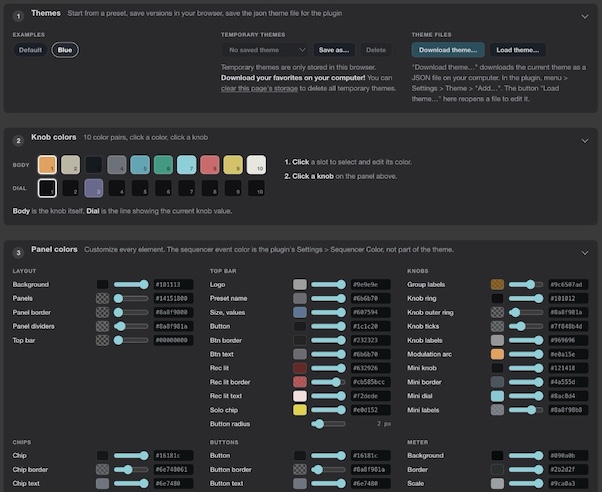Edit the Top bar Button hex field #1c1c20

pos(370,326)
